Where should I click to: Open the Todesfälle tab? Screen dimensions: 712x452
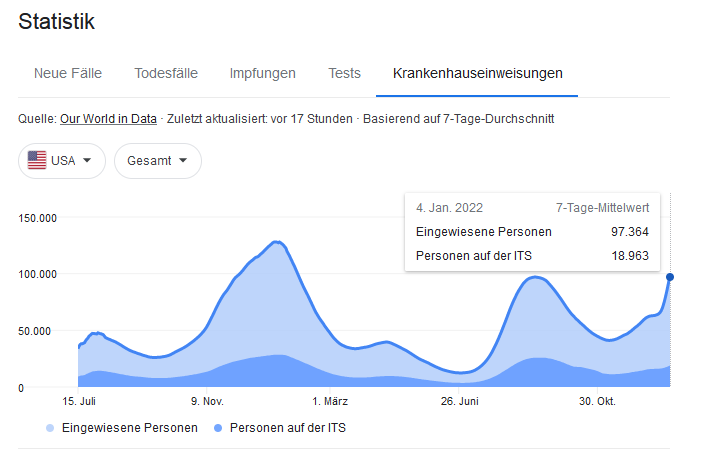pyautogui.click(x=166, y=73)
